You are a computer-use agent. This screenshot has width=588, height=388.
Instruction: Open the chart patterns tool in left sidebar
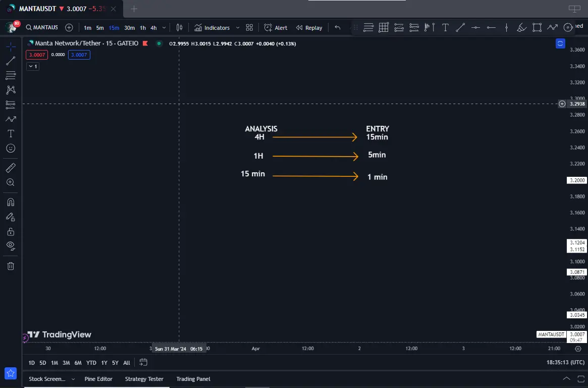point(11,90)
